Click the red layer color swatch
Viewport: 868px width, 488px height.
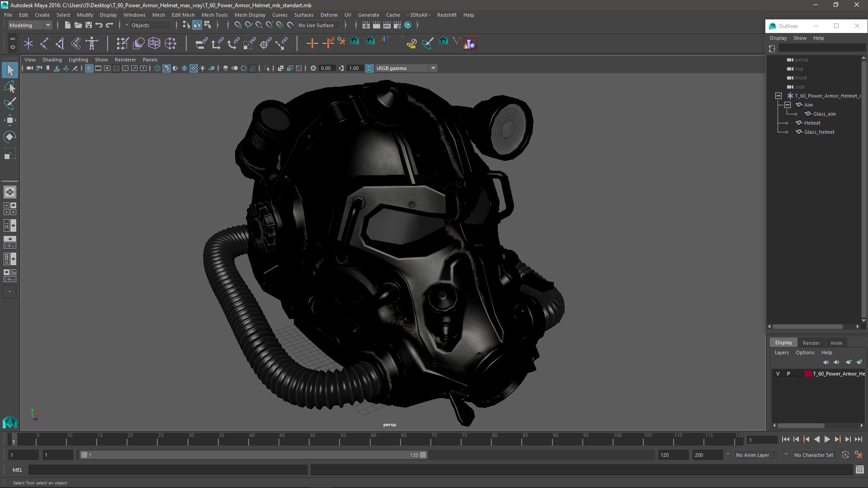(808, 374)
